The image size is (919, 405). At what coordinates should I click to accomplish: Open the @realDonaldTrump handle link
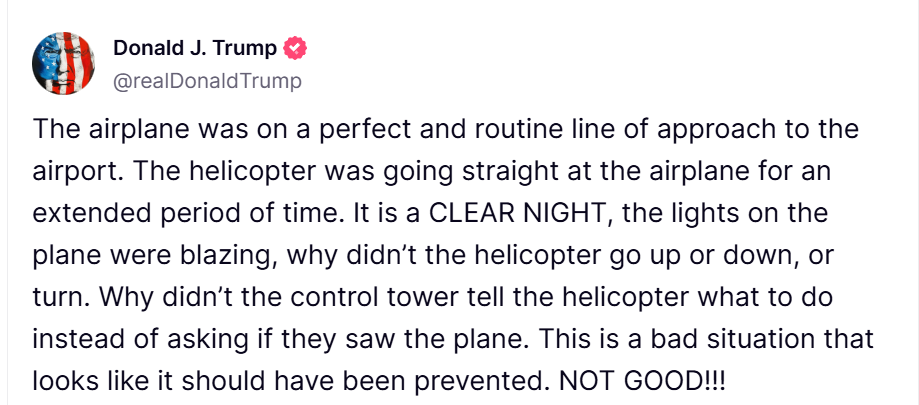coord(207,80)
